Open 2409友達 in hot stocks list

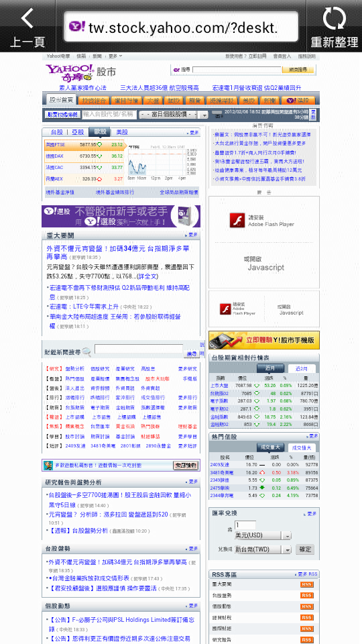click(x=220, y=464)
